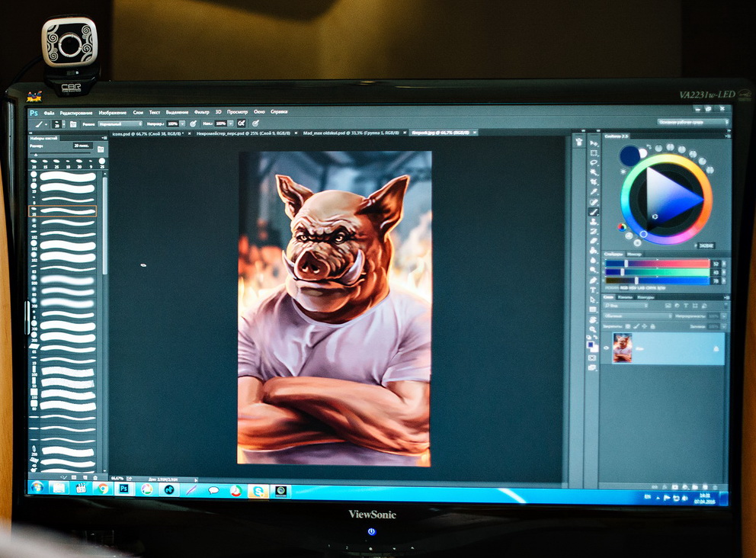Open the Screen Mode icon at the bottom of the toolbar
This screenshot has height=558, width=756.
point(592,367)
